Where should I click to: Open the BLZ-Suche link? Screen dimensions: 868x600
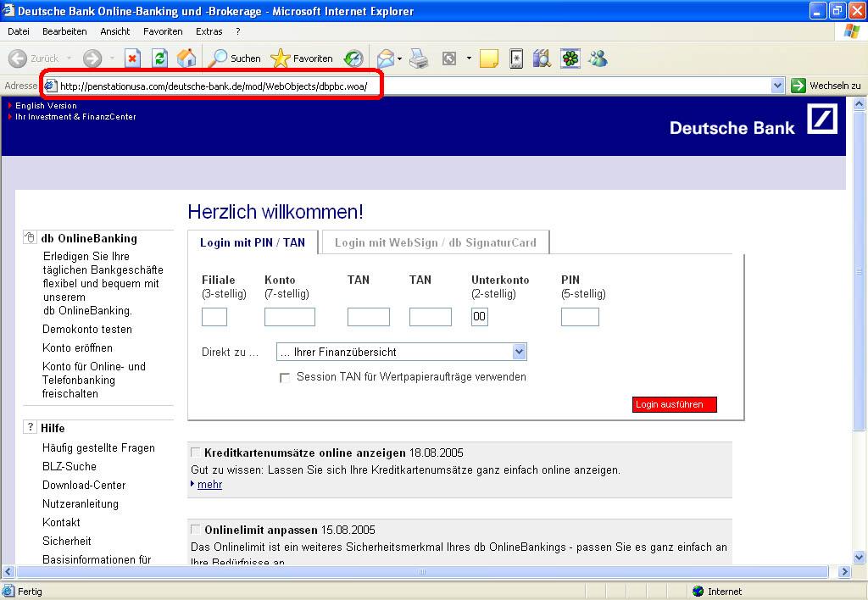pos(70,467)
